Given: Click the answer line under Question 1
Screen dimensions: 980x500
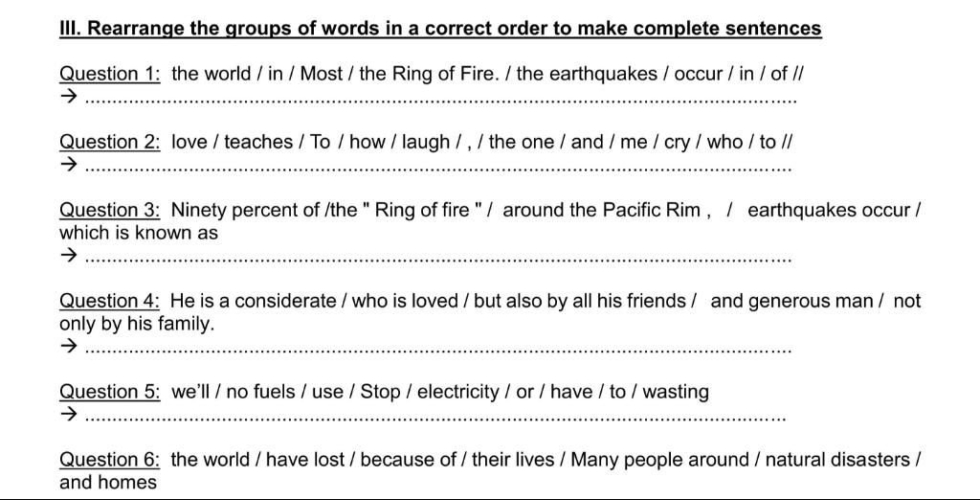Looking at the screenshot, I should coord(440,102).
